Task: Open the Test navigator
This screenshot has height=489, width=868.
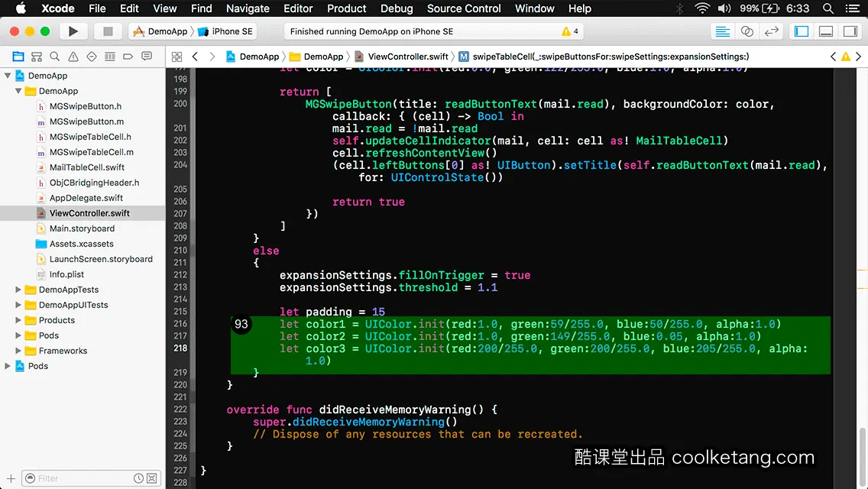Action: 92,57
